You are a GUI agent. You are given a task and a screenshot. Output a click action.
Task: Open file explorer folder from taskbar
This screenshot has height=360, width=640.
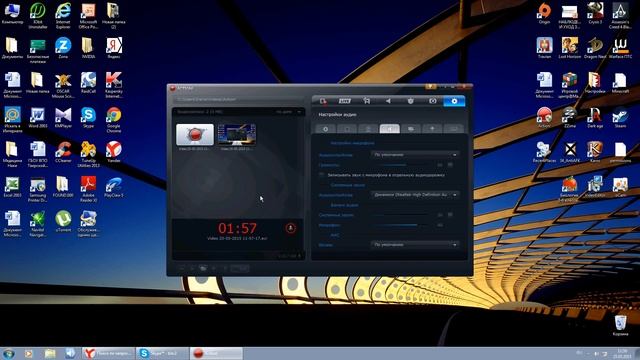(x=50, y=353)
